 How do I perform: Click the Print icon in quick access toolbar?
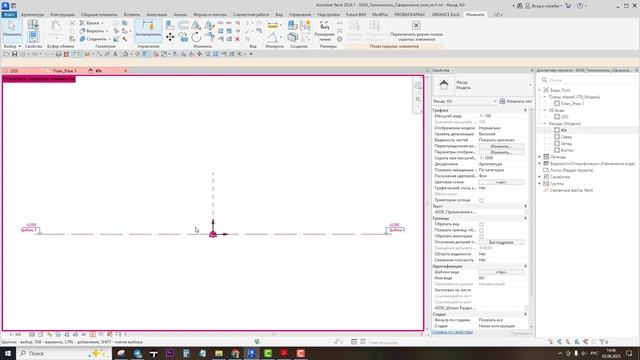click(58, 54)
